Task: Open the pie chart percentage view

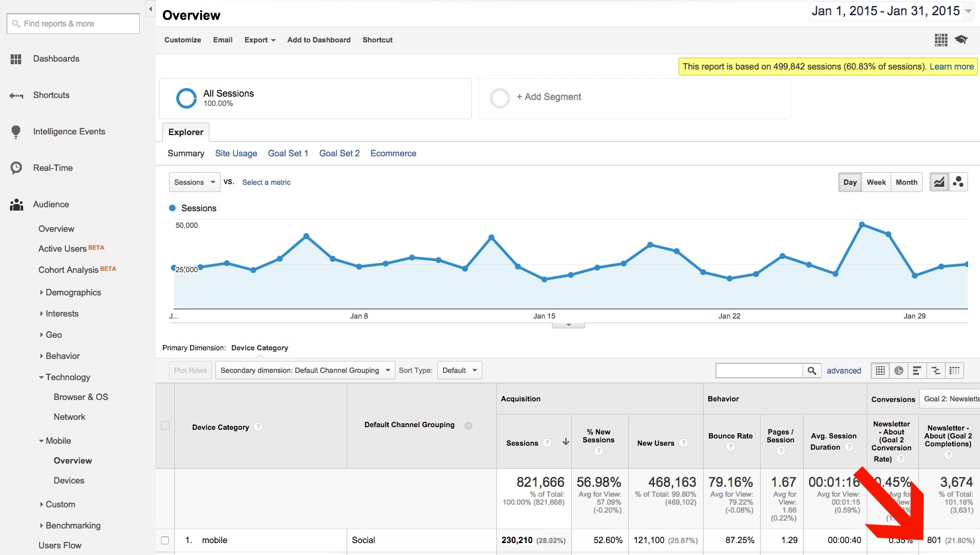Action: pos(898,370)
